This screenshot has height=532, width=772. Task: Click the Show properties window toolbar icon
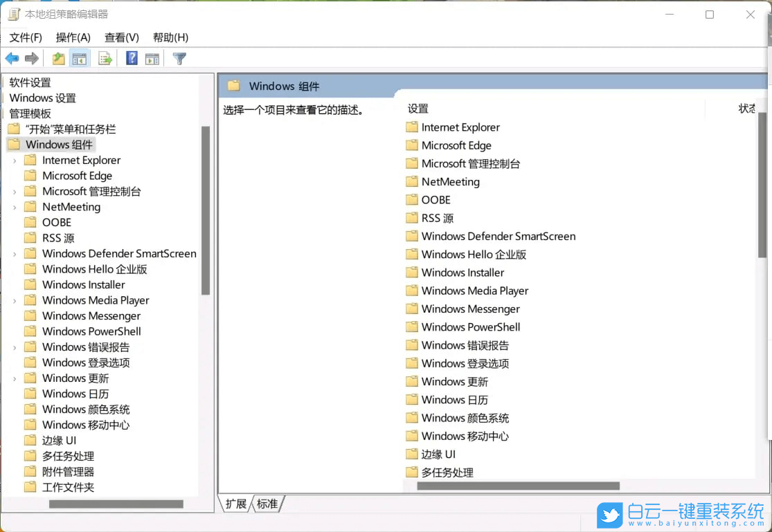152,58
